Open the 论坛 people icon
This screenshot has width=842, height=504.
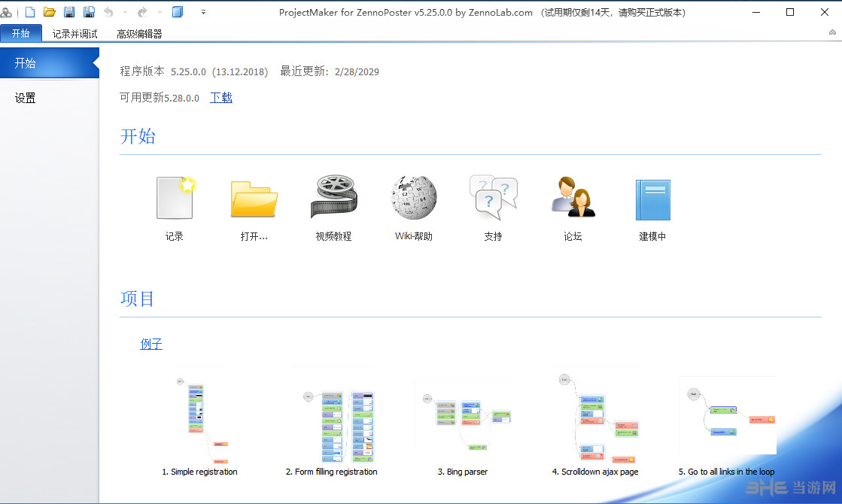point(573,197)
